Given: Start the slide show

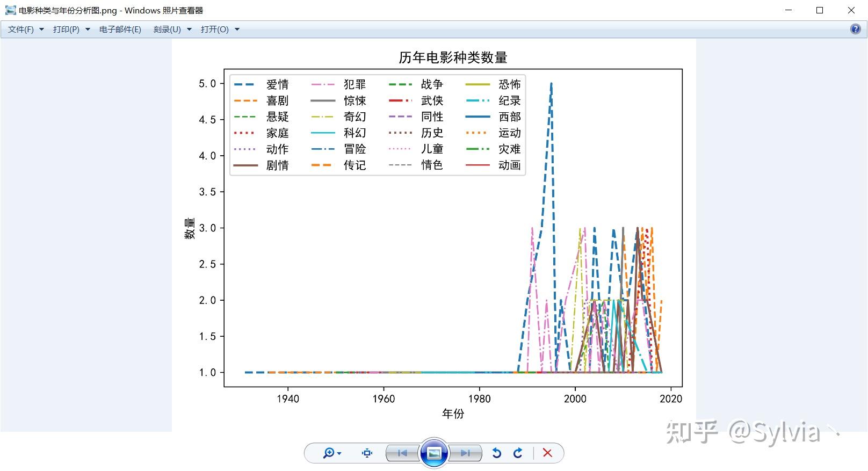Looking at the screenshot, I should pos(434,453).
